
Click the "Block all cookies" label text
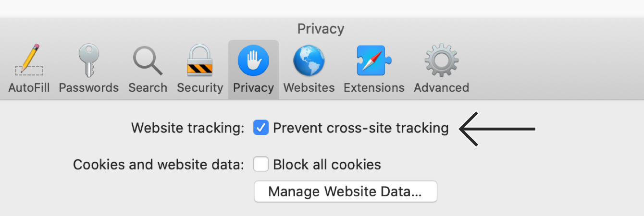tap(327, 165)
